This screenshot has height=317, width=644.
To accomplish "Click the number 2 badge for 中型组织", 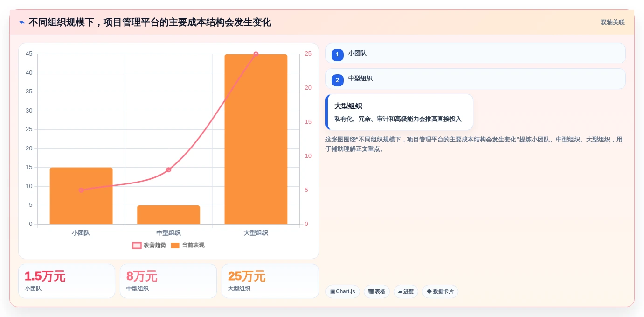I will coord(337,80).
